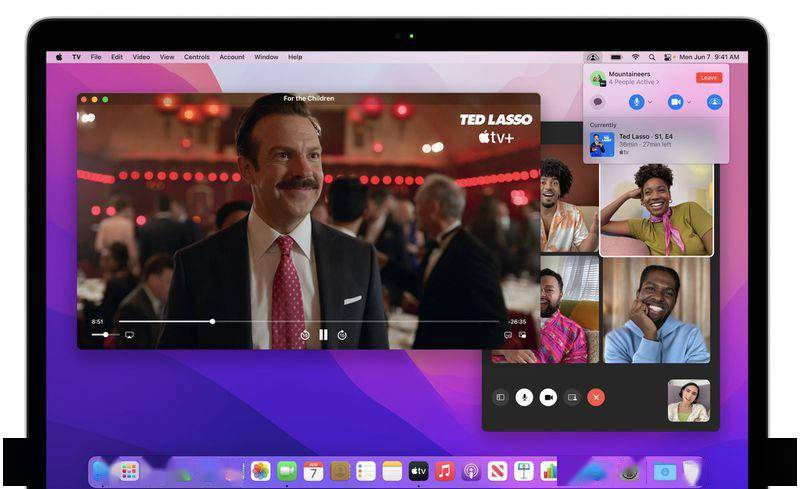Click the -26:35 remaining time label
The height and width of the screenshot is (489, 800).
pyautogui.click(x=516, y=322)
